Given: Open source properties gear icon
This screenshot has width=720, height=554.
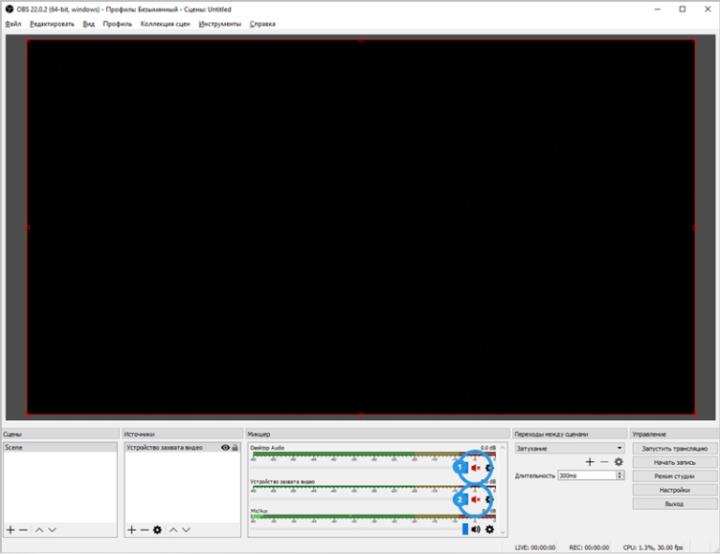Looking at the screenshot, I should pos(158,530).
